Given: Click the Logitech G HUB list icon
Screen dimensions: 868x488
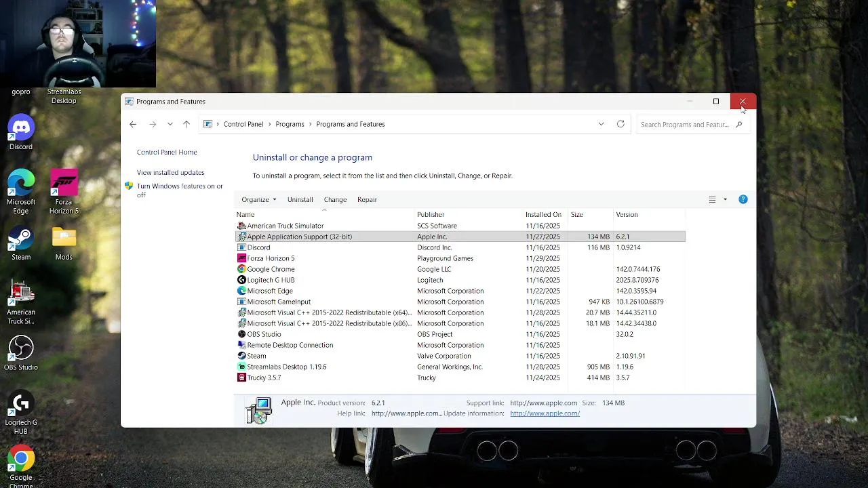Looking at the screenshot, I should pos(241,280).
